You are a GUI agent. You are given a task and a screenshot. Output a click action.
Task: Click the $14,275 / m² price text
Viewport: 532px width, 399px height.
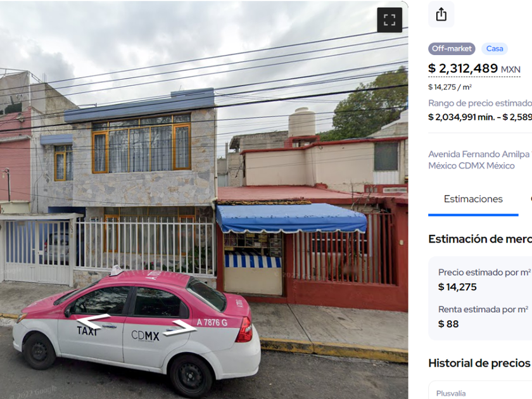(450, 87)
